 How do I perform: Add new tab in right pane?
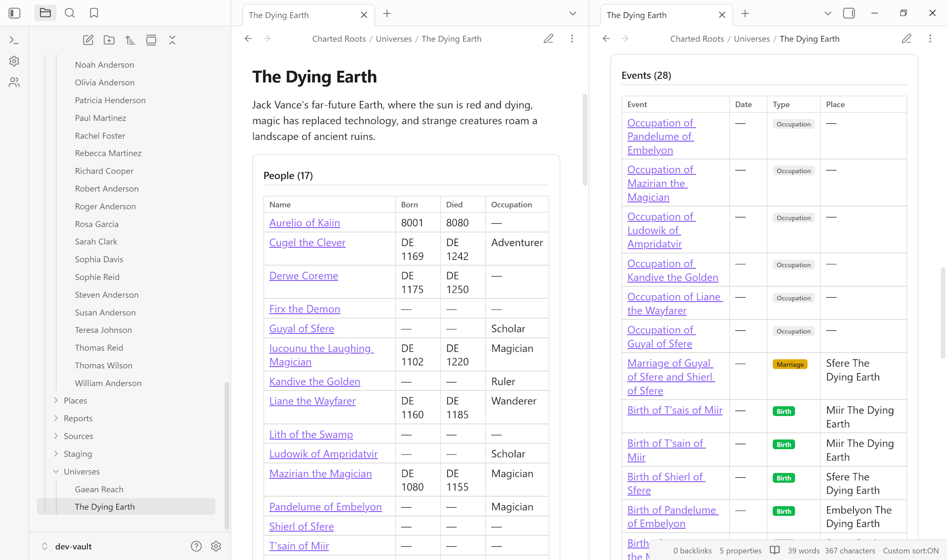click(x=745, y=14)
